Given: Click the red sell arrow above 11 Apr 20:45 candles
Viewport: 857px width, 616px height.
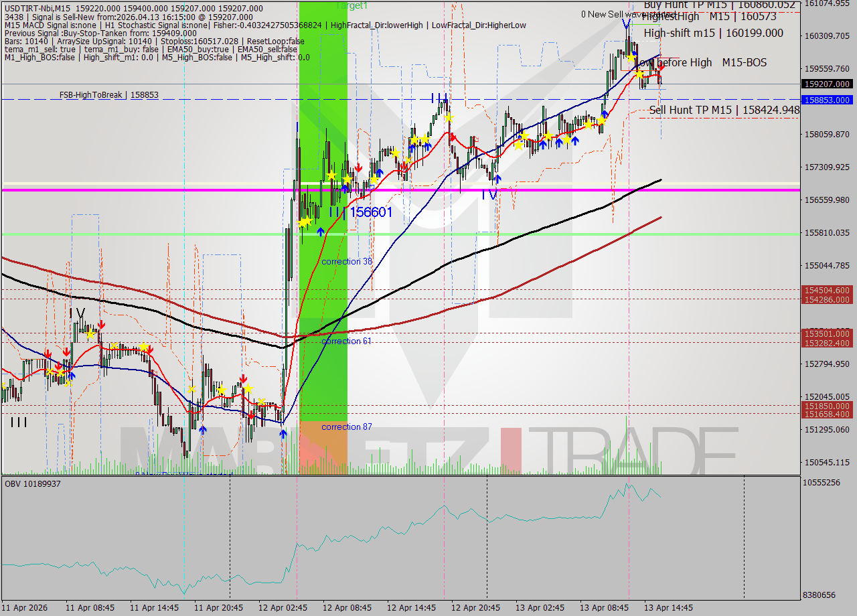Looking at the screenshot, I should (x=242, y=378).
